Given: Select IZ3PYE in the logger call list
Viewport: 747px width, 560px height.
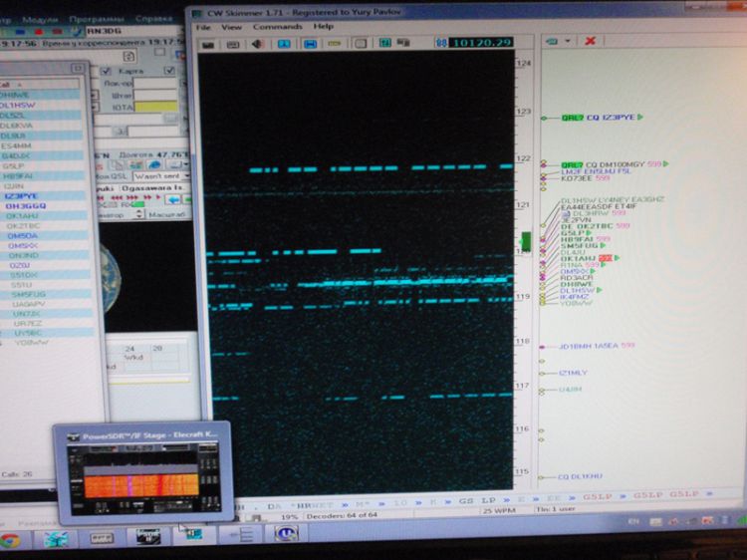Looking at the screenshot, I should (21, 196).
